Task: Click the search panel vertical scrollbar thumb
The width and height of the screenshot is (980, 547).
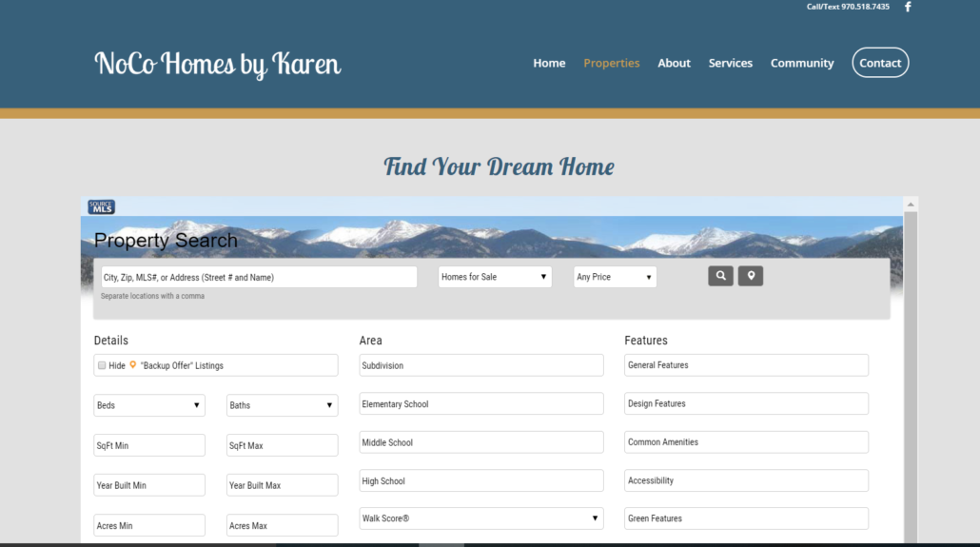Action: point(911,377)
